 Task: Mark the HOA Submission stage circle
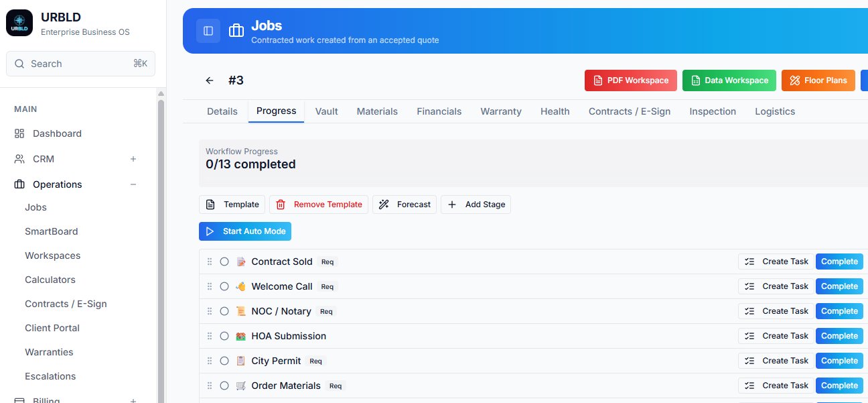pos(224,336)
